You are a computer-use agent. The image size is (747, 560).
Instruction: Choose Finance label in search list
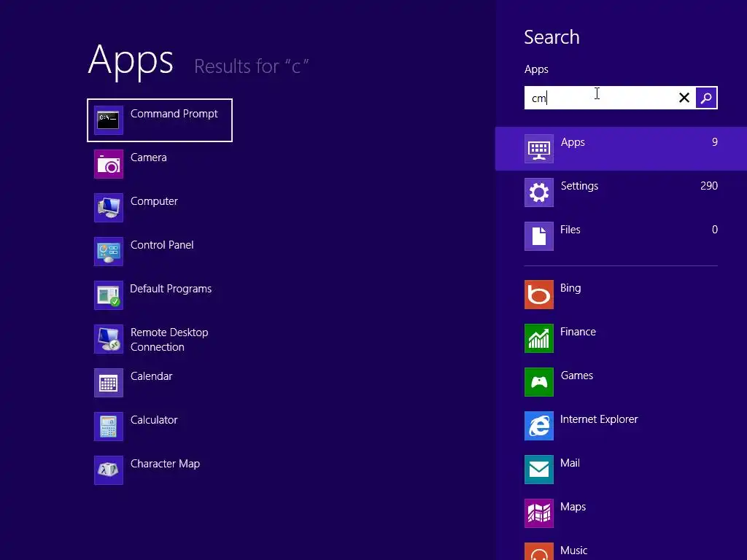[x=578, y=332]
